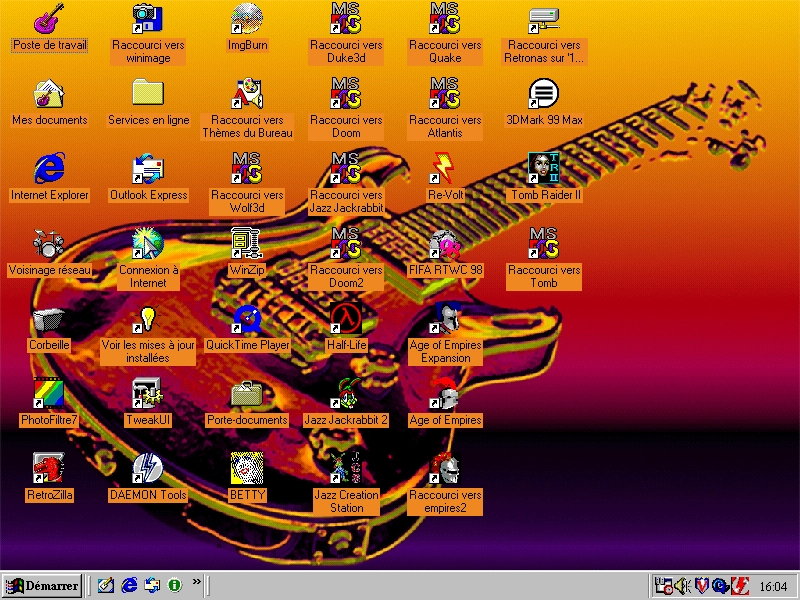This screenshot has width=800, height=600.
Task: Click the WinZip icon
Action: (x=247, y=243)
